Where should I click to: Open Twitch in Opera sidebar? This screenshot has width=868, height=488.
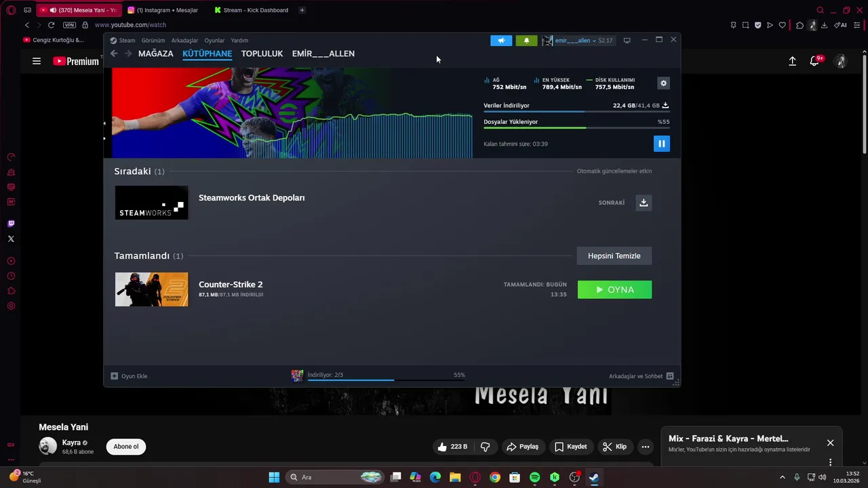pyautogui.click(x=11, y=224)
